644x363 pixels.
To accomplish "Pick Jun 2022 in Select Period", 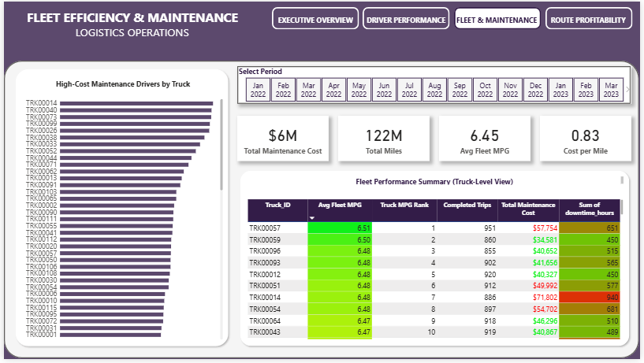I will pos(384,90).
